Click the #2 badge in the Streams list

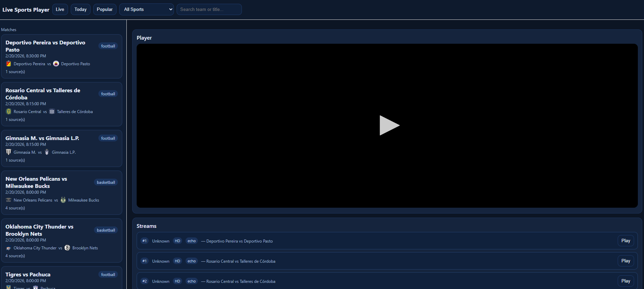point(145,281)
